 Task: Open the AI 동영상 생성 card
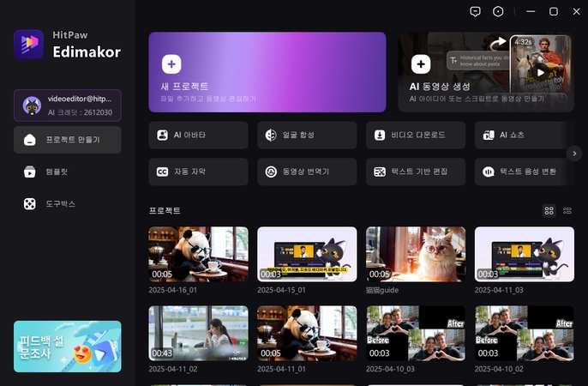tap(486, 72)
